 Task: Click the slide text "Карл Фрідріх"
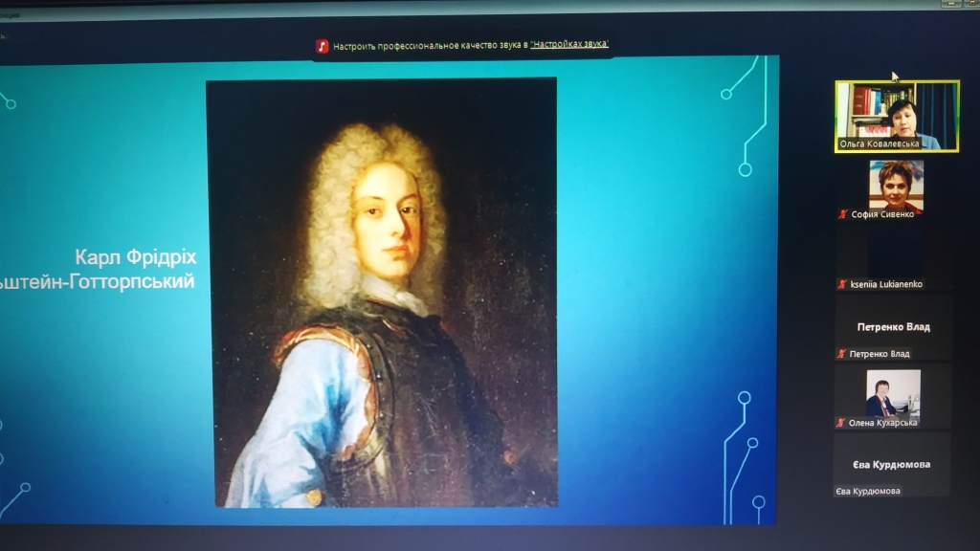136,256
